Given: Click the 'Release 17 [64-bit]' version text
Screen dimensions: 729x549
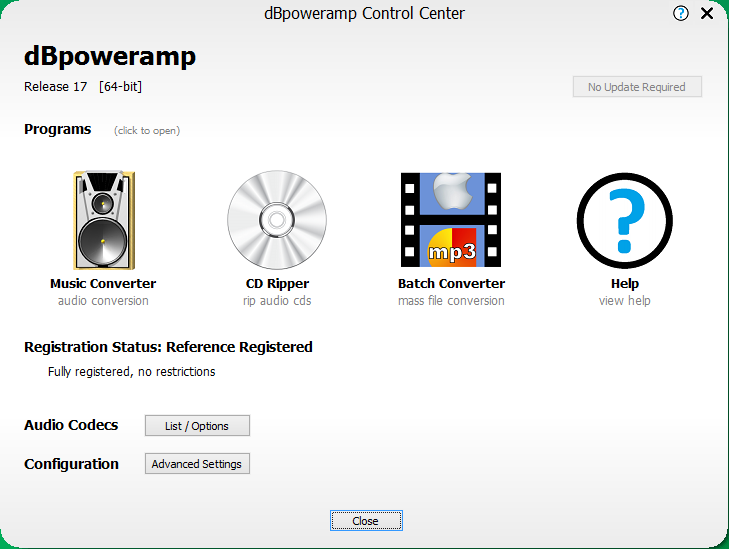Looking at the screenshot, I should pyautogui.click(x=83, y=87).
